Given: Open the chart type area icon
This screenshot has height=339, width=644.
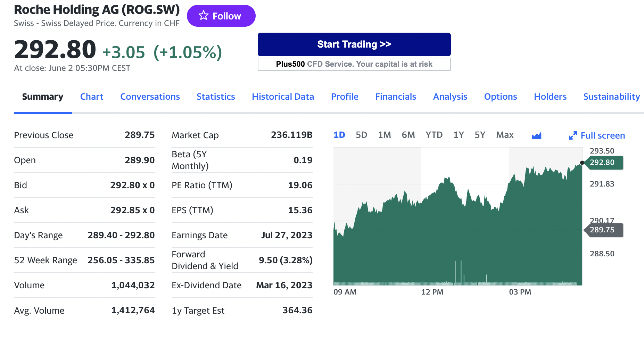Looking at the screenshot, I should click(537, 136).
